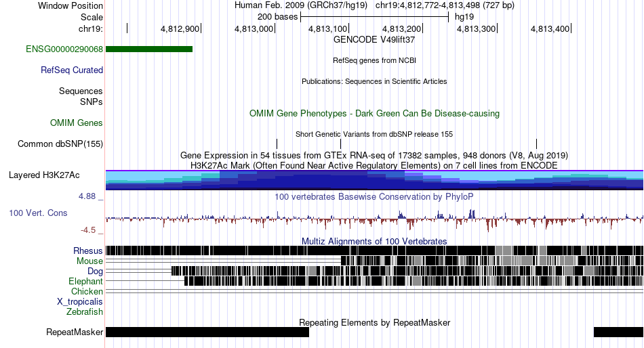Click the OMIM Genes track label
Screen dimensions: 644x348
click(77, 123)
